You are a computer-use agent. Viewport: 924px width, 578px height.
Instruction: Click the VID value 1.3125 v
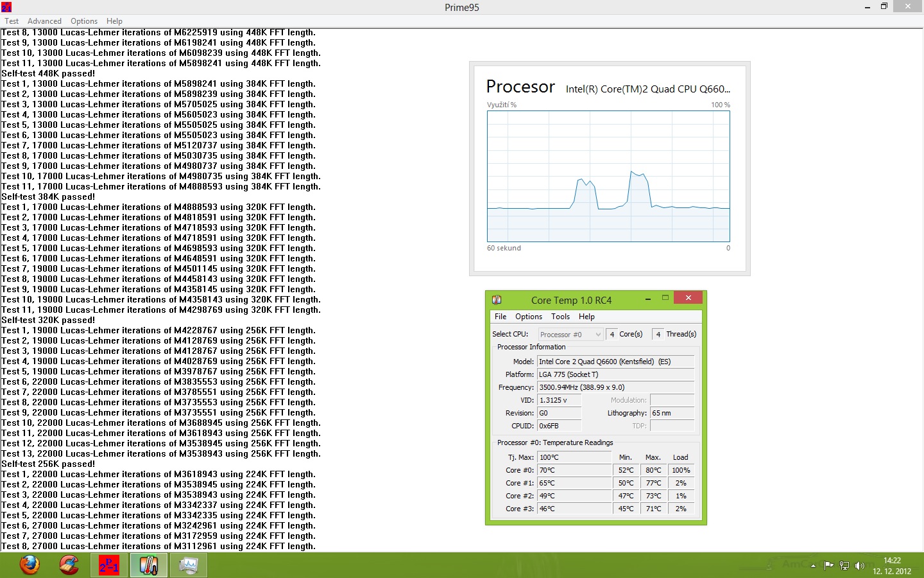[560, 400]
